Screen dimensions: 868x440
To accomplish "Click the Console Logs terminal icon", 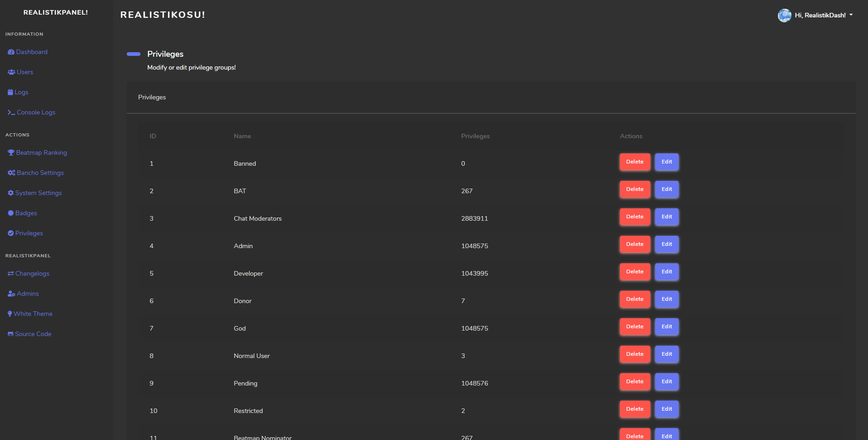I will point(11,113).
